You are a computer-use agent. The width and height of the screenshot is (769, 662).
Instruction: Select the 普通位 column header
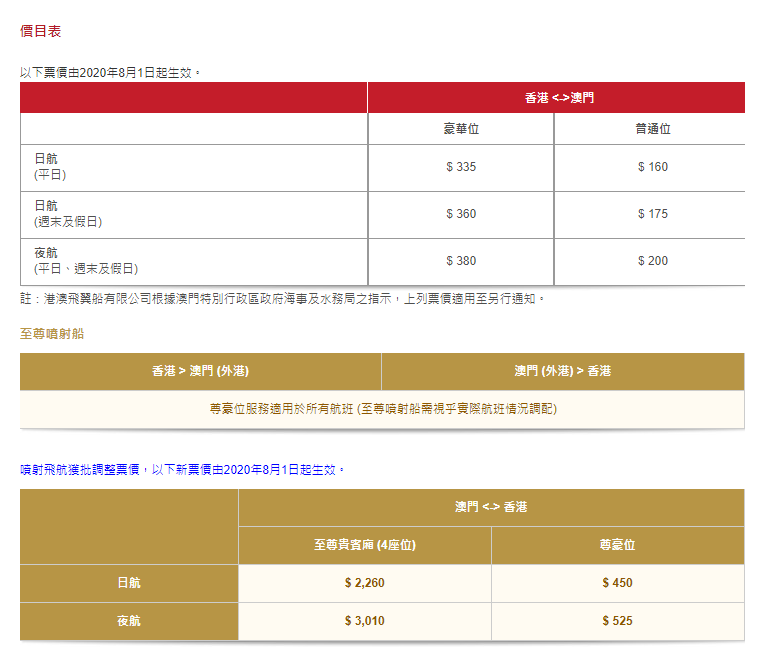click(652, 129)
